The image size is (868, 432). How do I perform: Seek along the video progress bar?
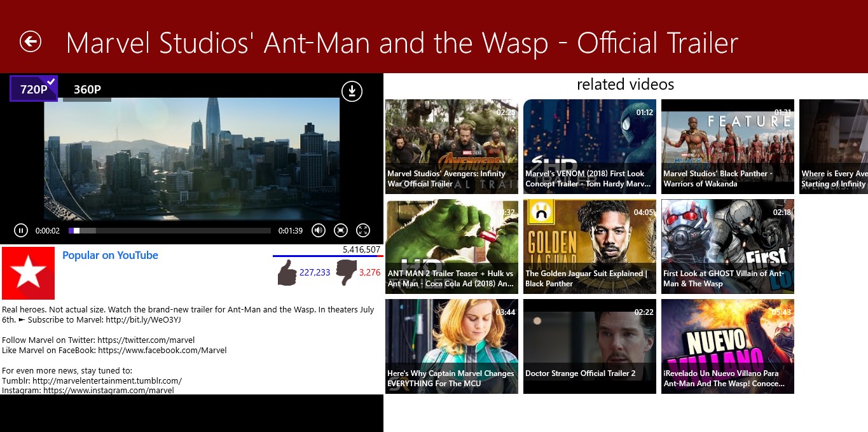point(169,230)
